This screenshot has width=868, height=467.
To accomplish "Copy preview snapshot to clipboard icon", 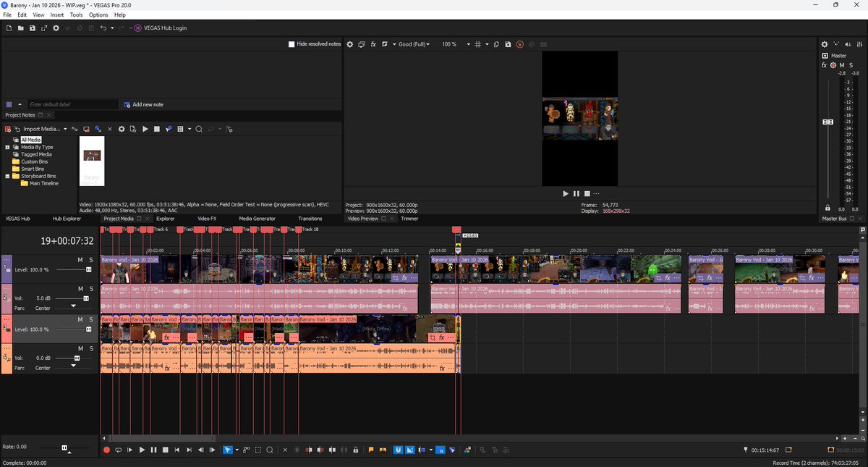I will (497, 44).
